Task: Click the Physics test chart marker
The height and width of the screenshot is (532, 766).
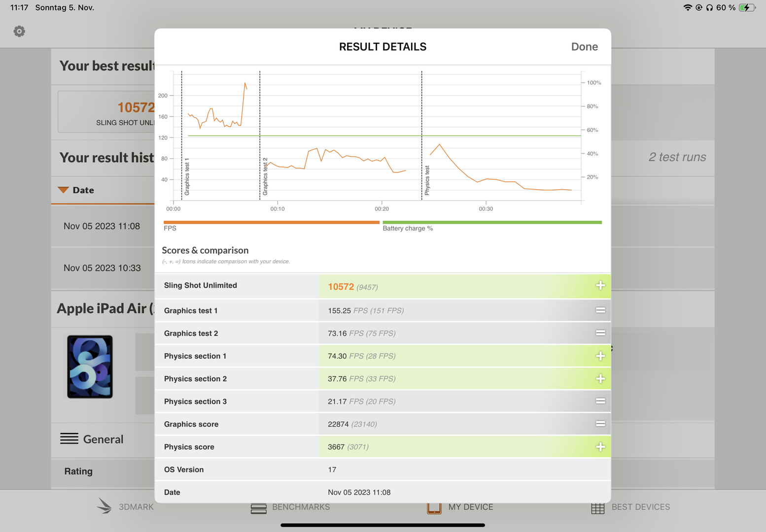Action: (427, 180)
